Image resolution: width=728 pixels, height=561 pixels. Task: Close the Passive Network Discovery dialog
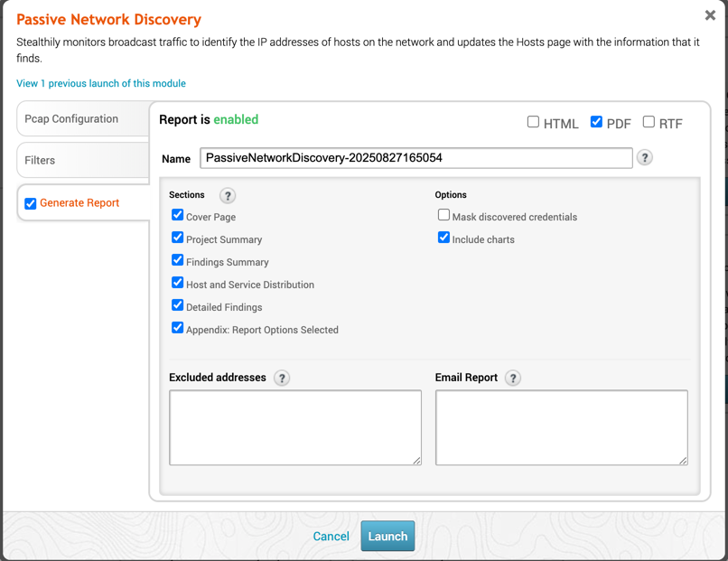click(x=710, y=15)
